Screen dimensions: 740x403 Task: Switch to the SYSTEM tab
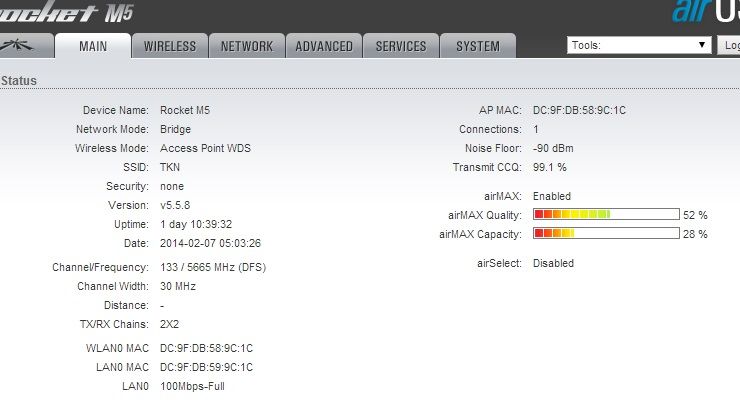click(x=477, y=46)
